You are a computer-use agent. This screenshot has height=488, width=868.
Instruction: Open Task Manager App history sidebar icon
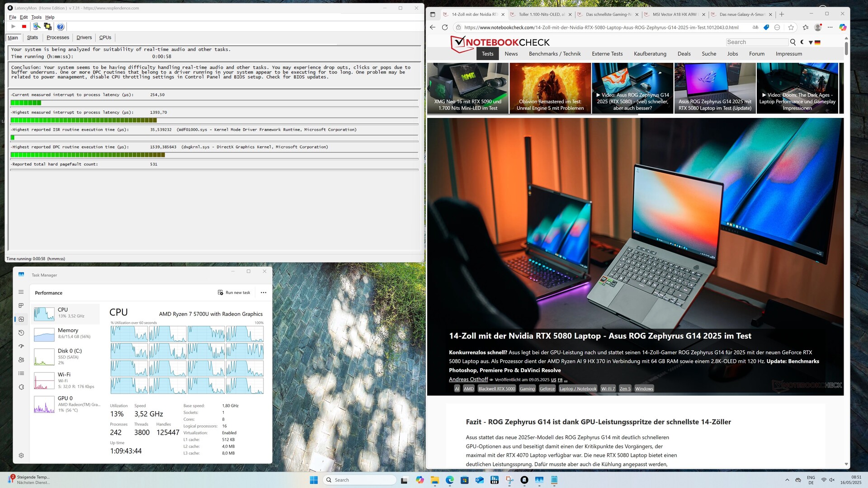coord(21,333)
